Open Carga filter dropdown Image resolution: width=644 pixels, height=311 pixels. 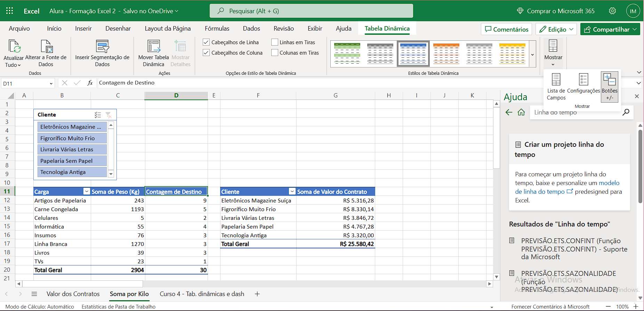click(x=87, y=191)
